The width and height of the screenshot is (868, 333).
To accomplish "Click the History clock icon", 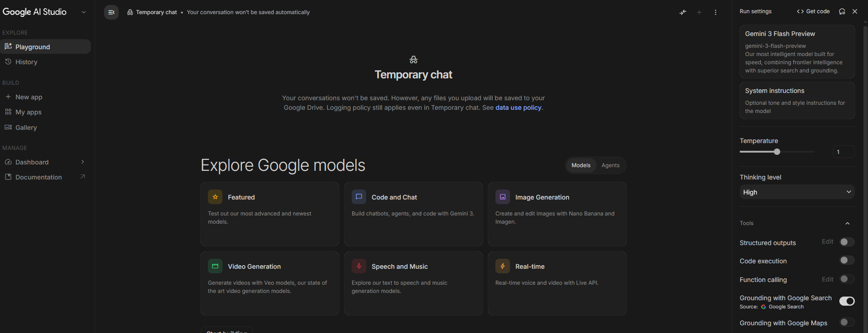I will pyautogui.click(x=8, y=61).
